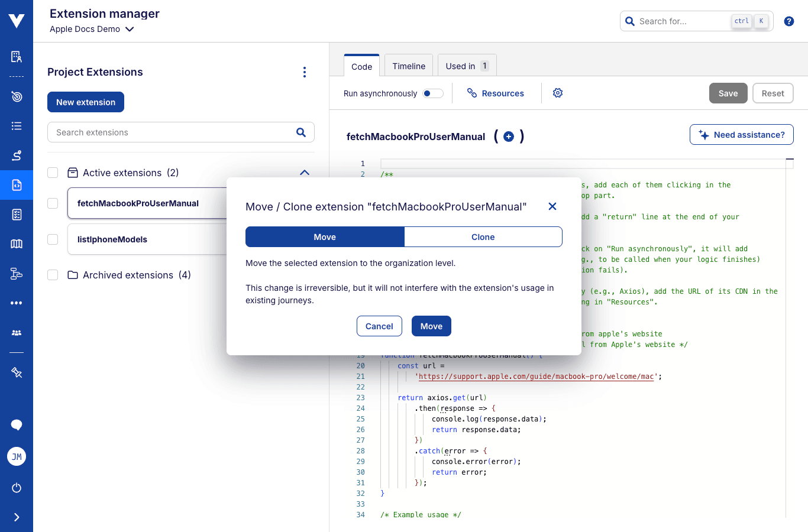Click the help question mark icon

pyautogui.click(x=788, y=21)
